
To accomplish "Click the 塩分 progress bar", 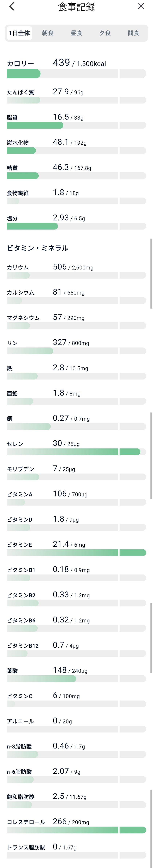I will click(76, 226).
